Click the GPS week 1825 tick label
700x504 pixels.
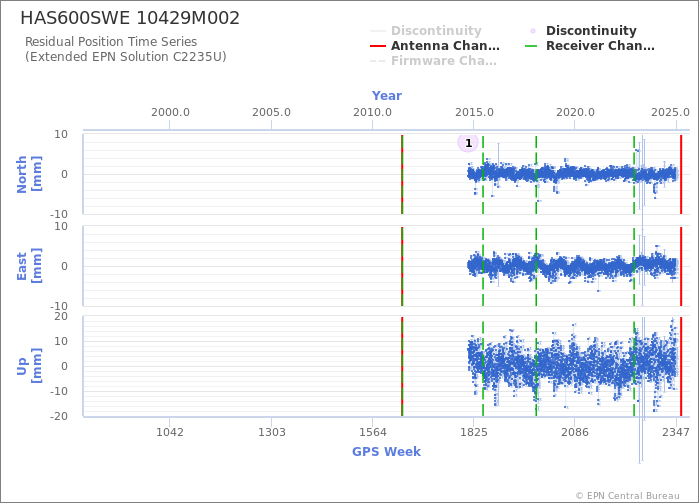[x=474, y=432]
